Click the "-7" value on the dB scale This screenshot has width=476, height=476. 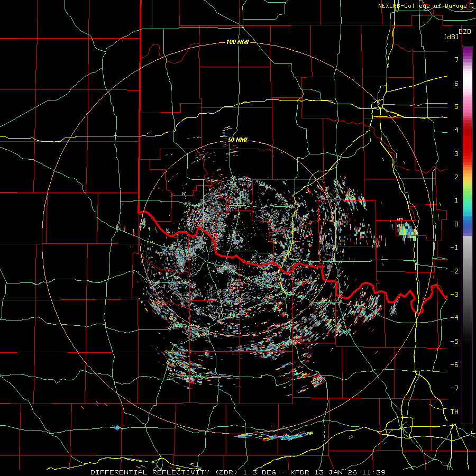pyautogui.click(x=454, y=388)
